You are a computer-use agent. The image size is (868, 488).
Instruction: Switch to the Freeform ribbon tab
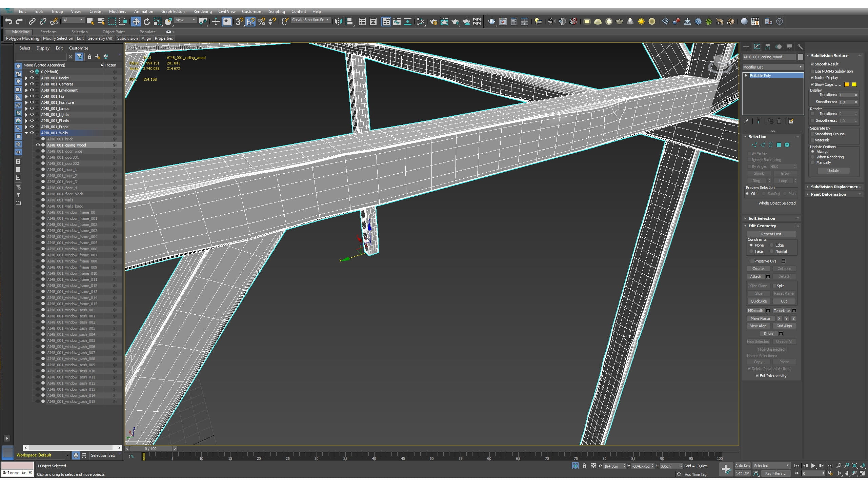(48, 32)
